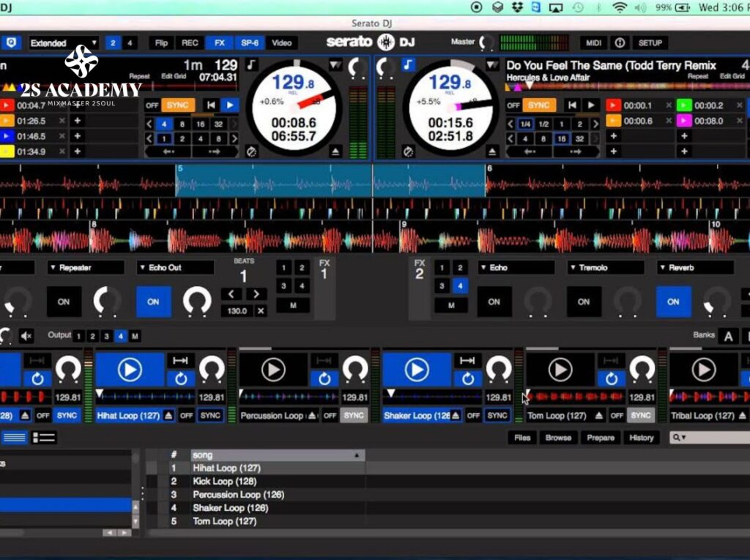Eject the Hihat Loop sample
The height and width of the screenshot is (560, 750).
168,416
